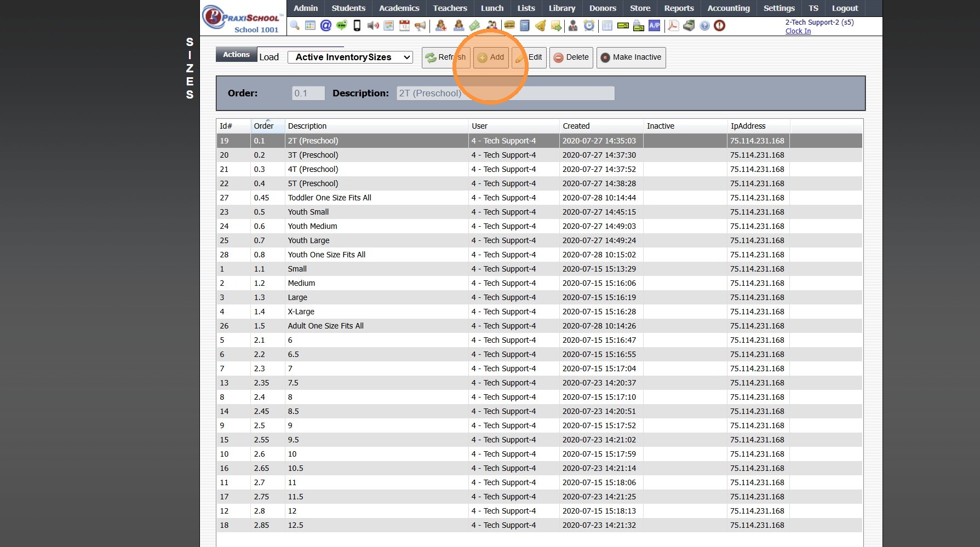Click the blue A/P icon
The height and width of the screenshot is (547, 980).
click(x=654, y=26)
